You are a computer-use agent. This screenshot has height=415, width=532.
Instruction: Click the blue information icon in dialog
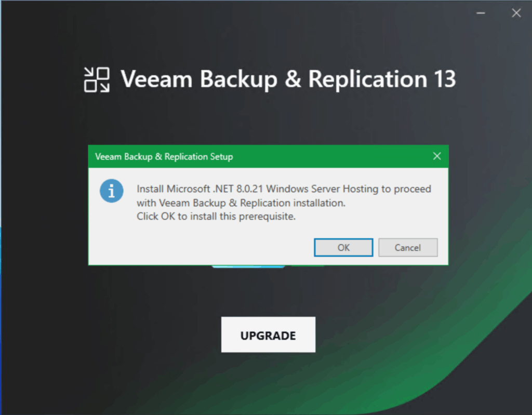pos(111,191)
